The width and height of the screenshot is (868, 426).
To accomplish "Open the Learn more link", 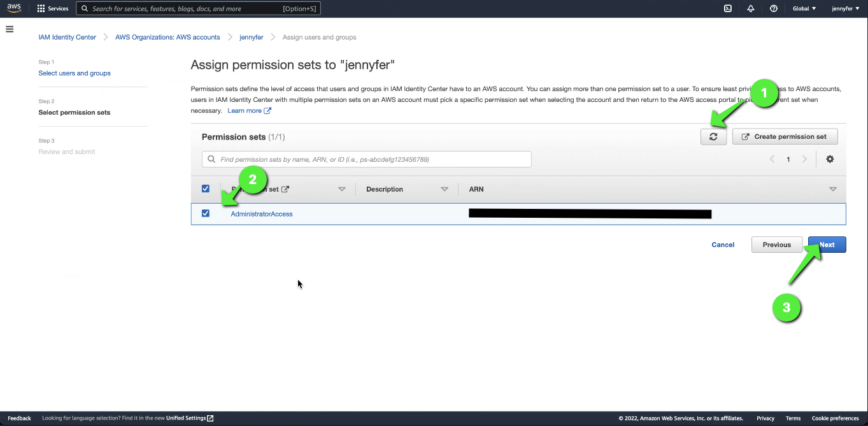I will tap(249, 111).
